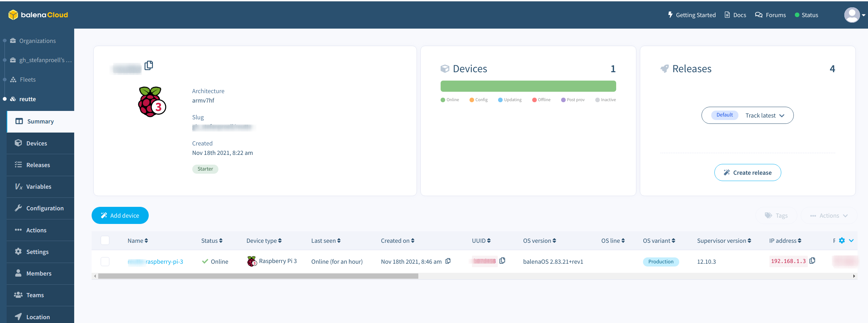
Task: Copy the device UUID
Action: pos(502,261)
